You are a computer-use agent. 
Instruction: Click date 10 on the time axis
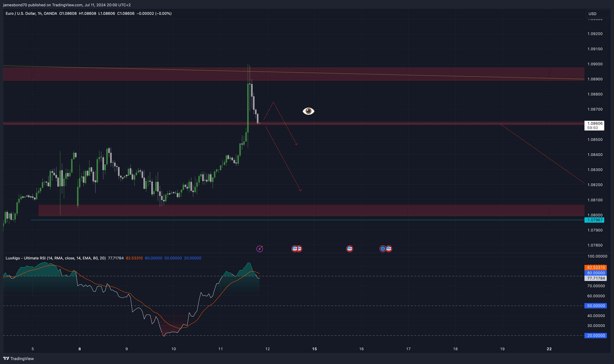point(173,349)
